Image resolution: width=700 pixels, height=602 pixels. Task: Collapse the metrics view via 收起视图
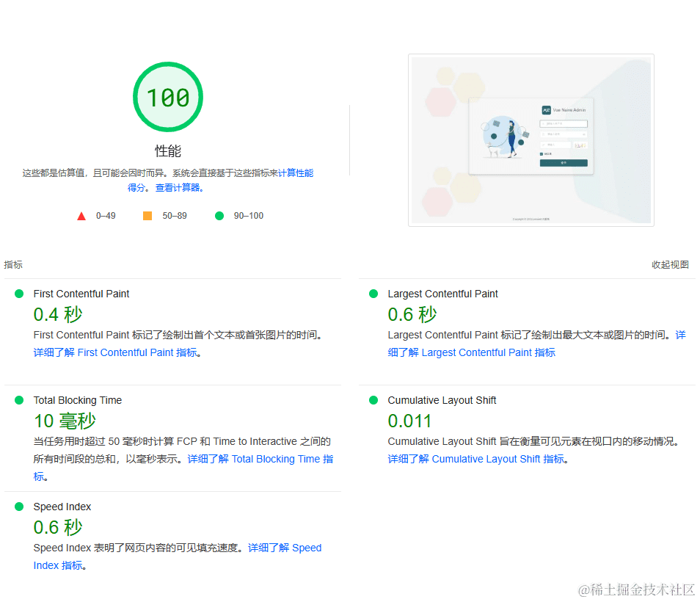point(670,265)
